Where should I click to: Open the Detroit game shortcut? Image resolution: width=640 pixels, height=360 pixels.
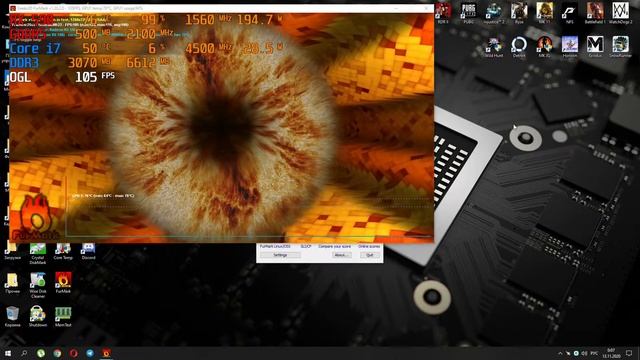click(x=519, y=47)
